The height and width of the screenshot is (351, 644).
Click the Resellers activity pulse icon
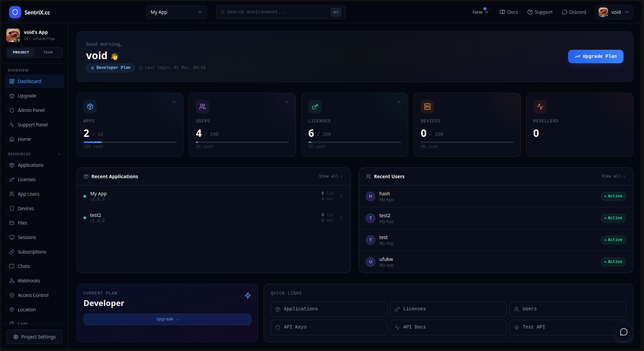(540, 107)
